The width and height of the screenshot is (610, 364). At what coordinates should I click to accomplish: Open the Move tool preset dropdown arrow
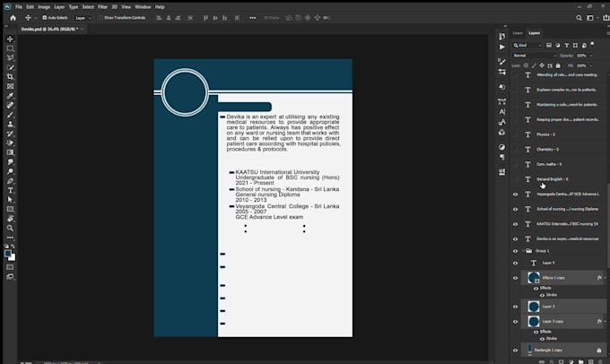click(x=35, y=18)
